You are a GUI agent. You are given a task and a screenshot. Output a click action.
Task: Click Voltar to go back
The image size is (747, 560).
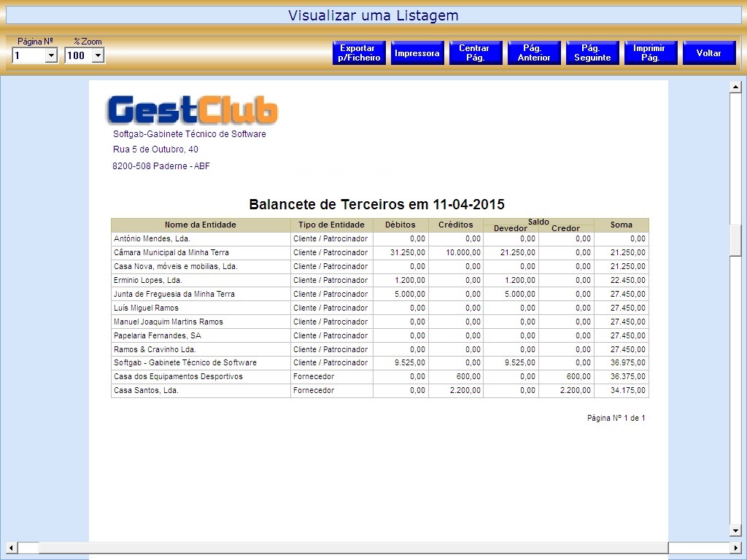coord(708,53)
